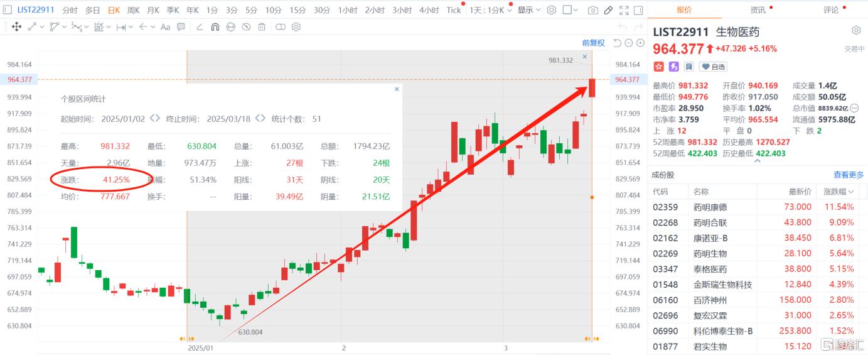Select the magnet snap tool

[x=215, y=27]
